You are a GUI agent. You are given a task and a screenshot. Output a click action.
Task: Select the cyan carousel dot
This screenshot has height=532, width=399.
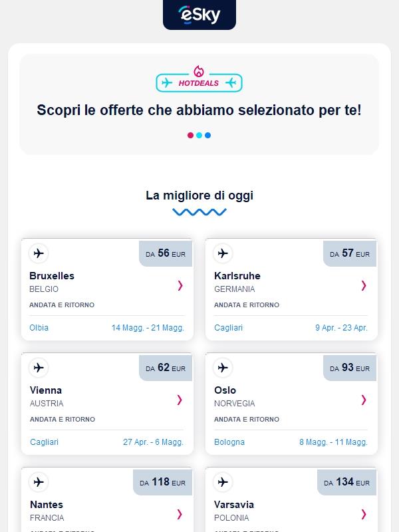[199, 135]
